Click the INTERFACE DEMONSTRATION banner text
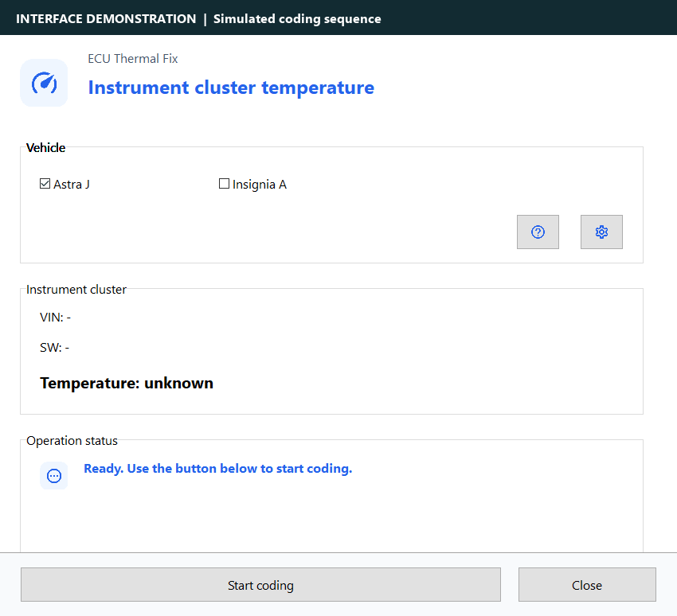Image resolution: width=677 pixels, height=616 pixels. [x=106, y=19]
